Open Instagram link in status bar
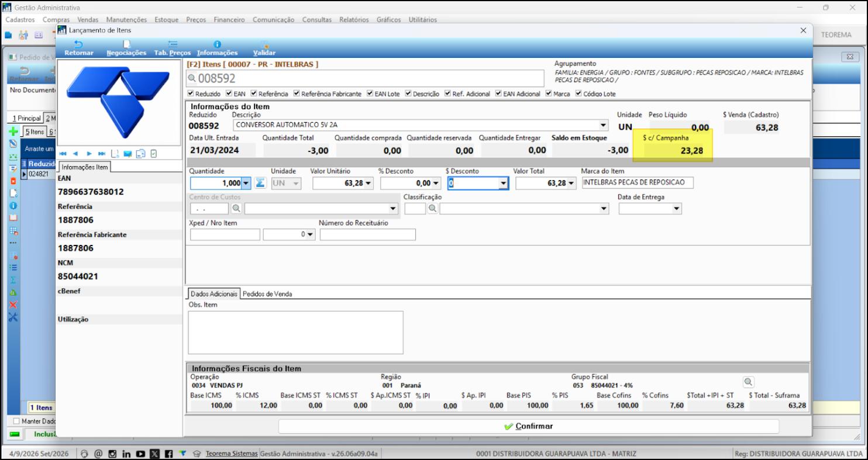The height and width of the screenshot is (460, 868). click(112, 454)
